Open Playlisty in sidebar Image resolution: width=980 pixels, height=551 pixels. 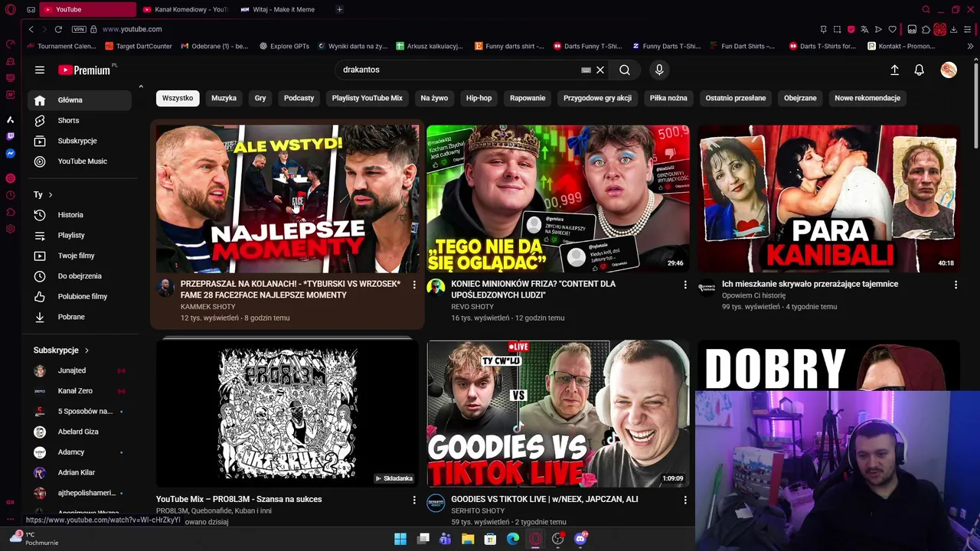pyautogui.click(x=80, y=235)
